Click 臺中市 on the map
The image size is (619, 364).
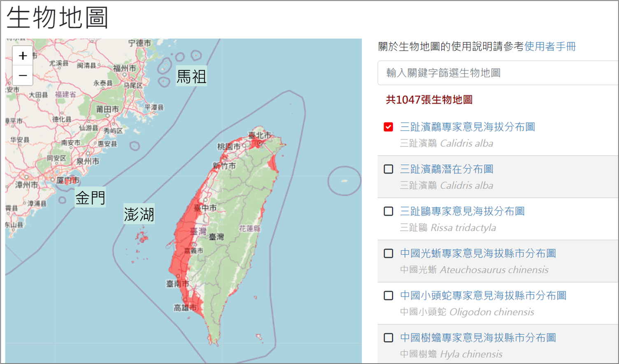click(x=205, y=208)
